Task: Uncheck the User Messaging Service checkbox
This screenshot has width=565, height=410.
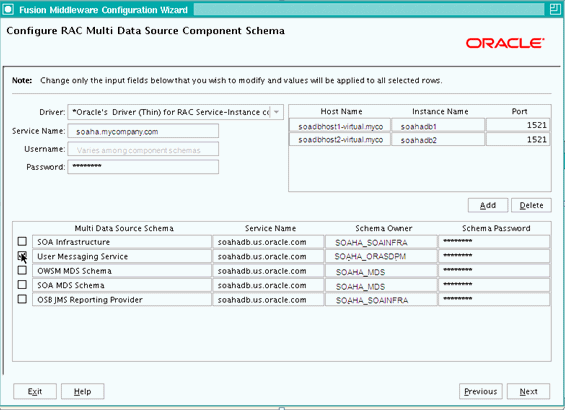Action: (22, 256)
